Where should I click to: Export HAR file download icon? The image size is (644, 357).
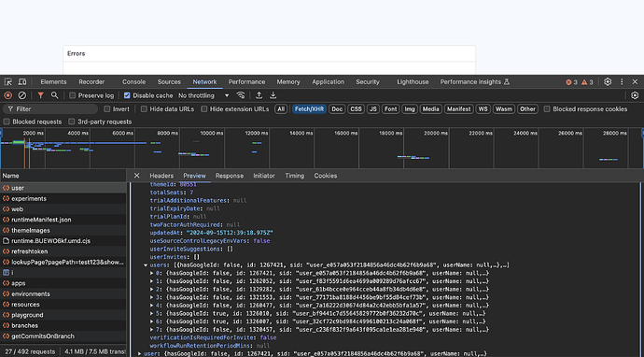[273, 95]
